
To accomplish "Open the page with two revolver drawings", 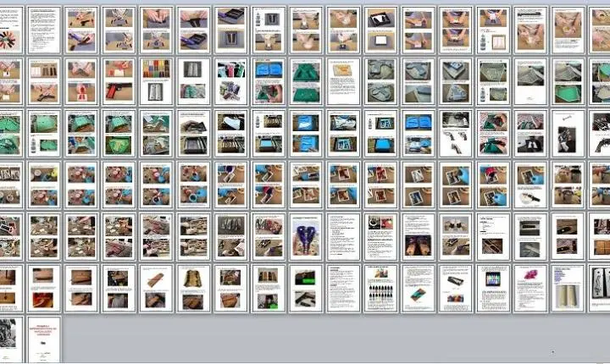I will pyautogui.click(x=454, y=133).
